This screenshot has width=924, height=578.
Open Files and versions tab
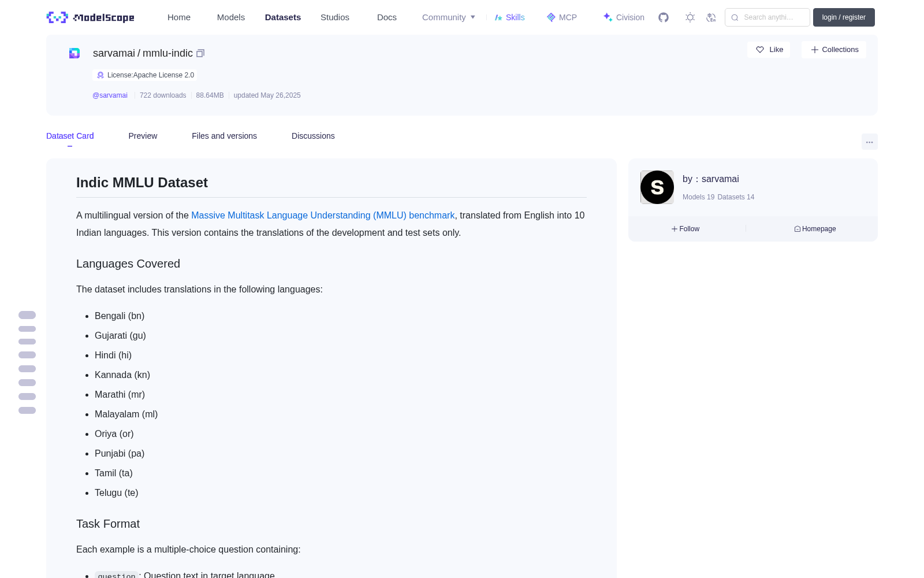[224, 136]
